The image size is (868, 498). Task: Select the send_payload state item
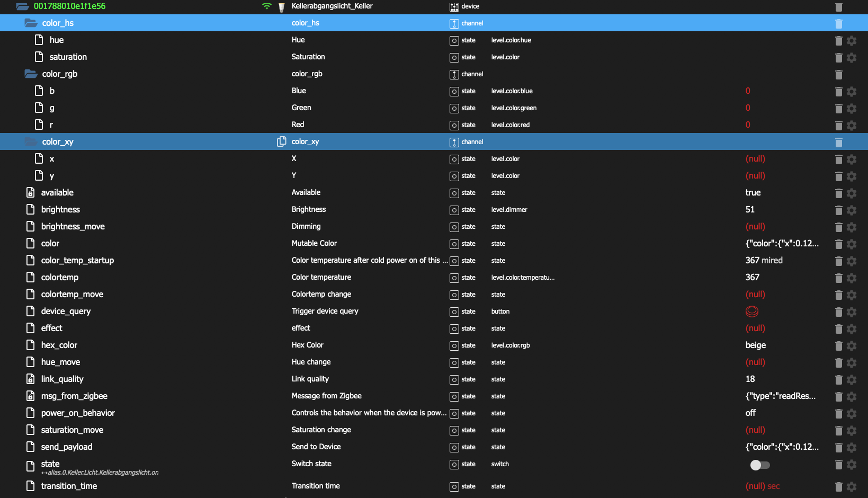point(67,447)
